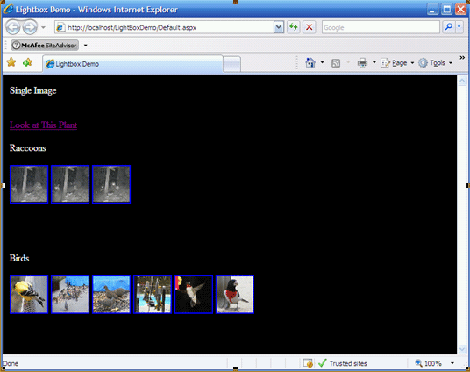Refresh the page with green arrows icon
Screen dimensions: 470x372
293,27
